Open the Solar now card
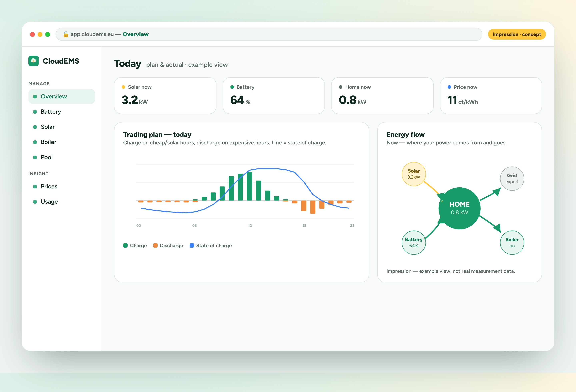 tap(165, 96)
